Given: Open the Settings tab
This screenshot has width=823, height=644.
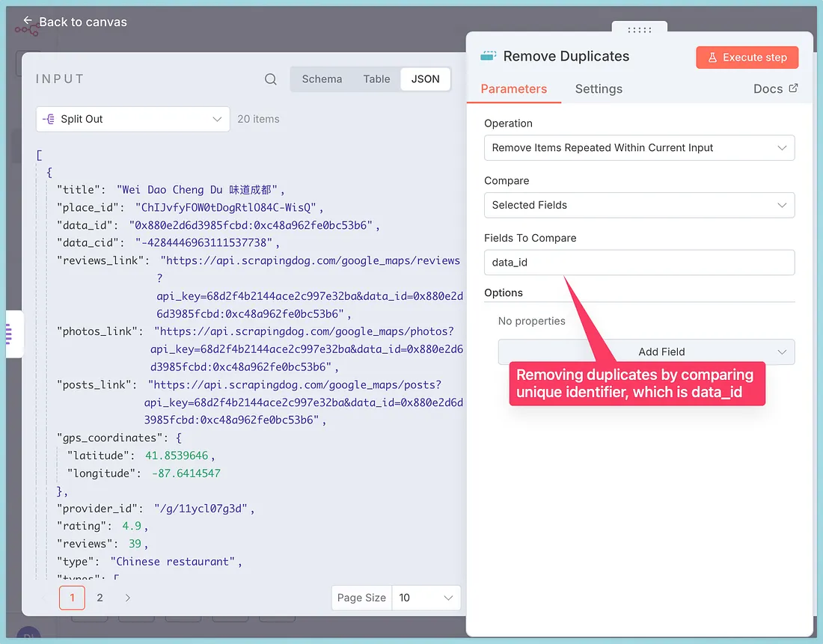Looking at the screenshot, I should point(599,89).
